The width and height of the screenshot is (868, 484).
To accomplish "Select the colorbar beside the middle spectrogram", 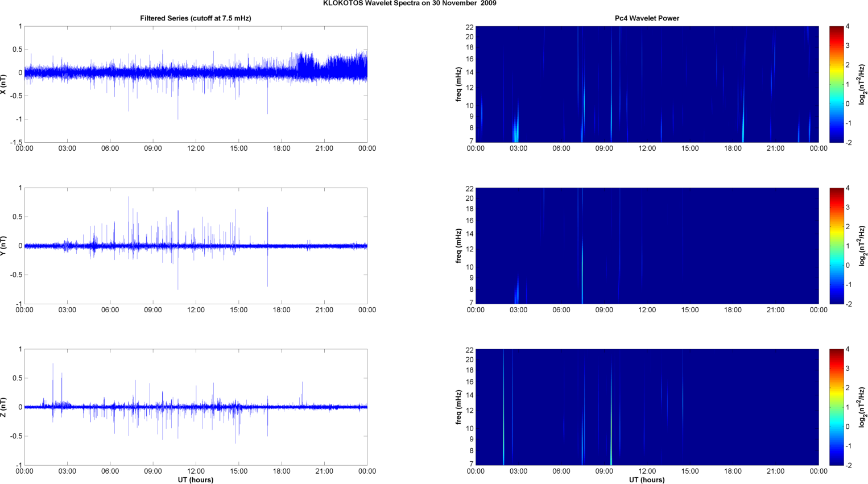I will [836, 246].
